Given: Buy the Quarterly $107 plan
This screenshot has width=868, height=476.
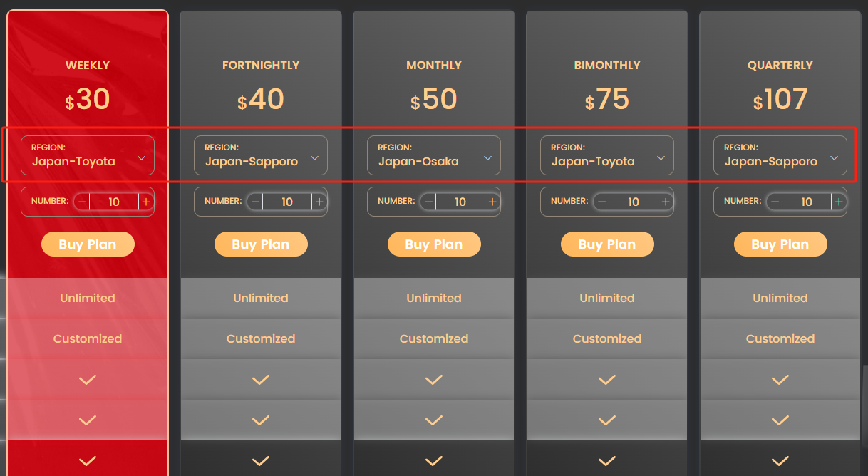Looking at the screenshot, I should click(x=780, y=244).
